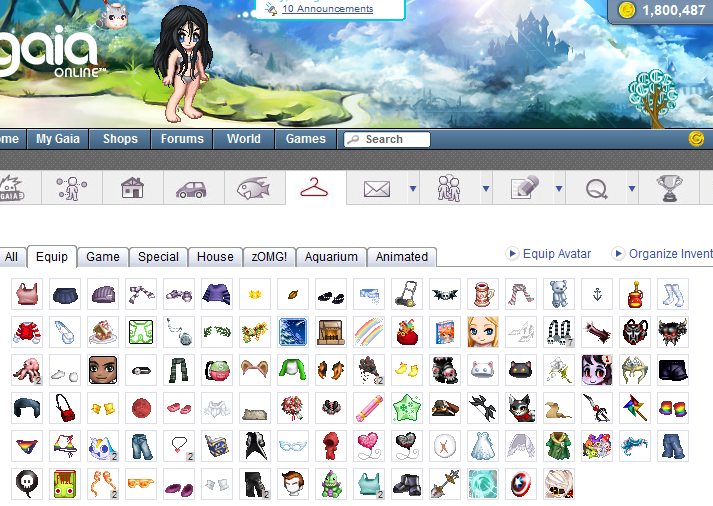Switch to the House inventory tab
The image size is (713, 506).
coord(215,257)
